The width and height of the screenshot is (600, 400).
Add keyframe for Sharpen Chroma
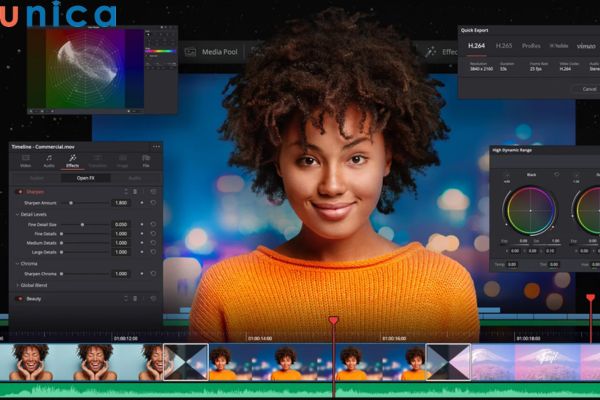tap(142, 274)
